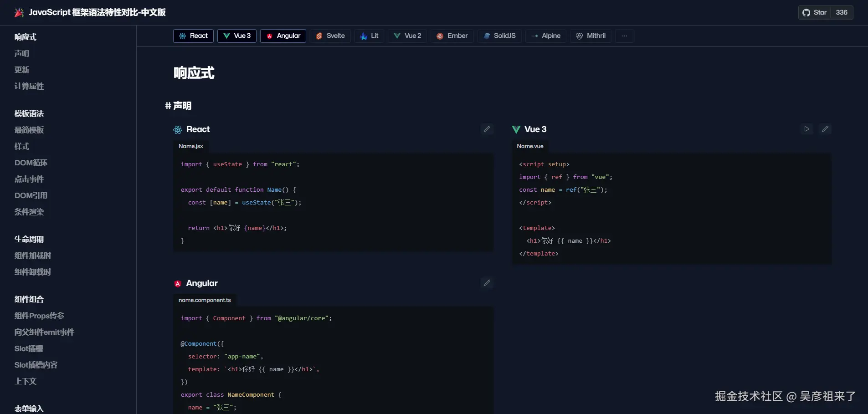868x414 pixels.
Task: Enable the Lit framework filter
Action: [x=369, y=36]
